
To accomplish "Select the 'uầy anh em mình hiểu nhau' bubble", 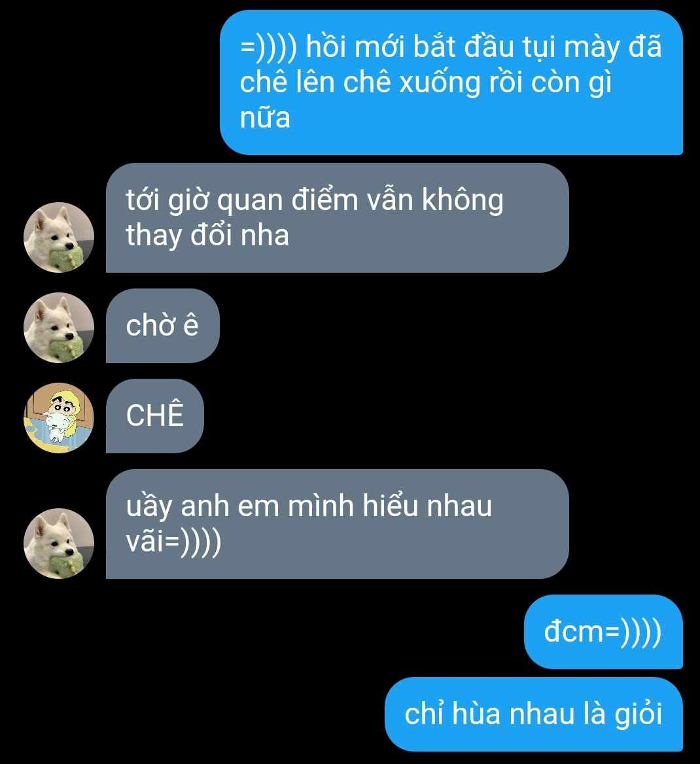I will pos(338,524).
